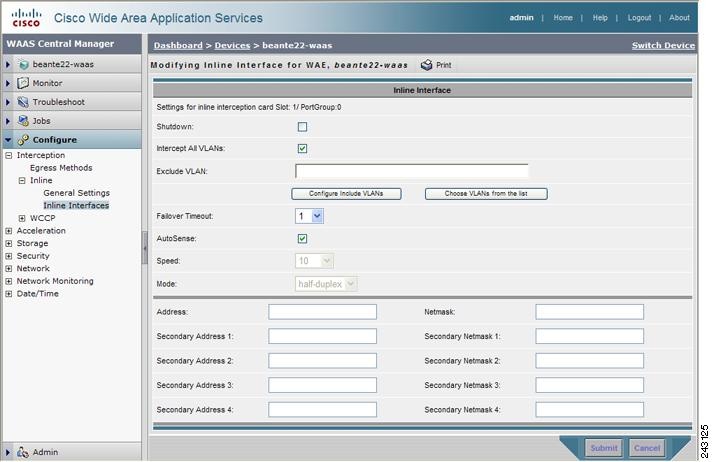Image resolution: width=712 pixels, height=462 pixels.
Task: Expand the Jobs menu arrow
Action: click(8, 121)
